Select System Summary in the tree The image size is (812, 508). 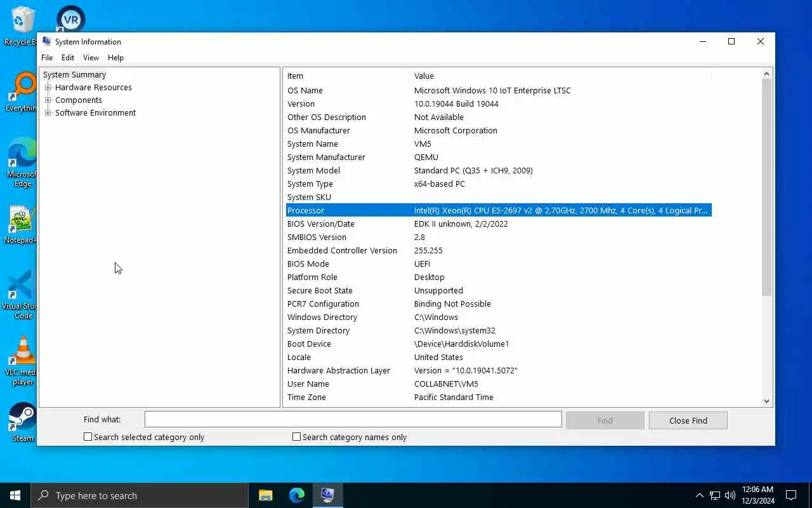74,75
